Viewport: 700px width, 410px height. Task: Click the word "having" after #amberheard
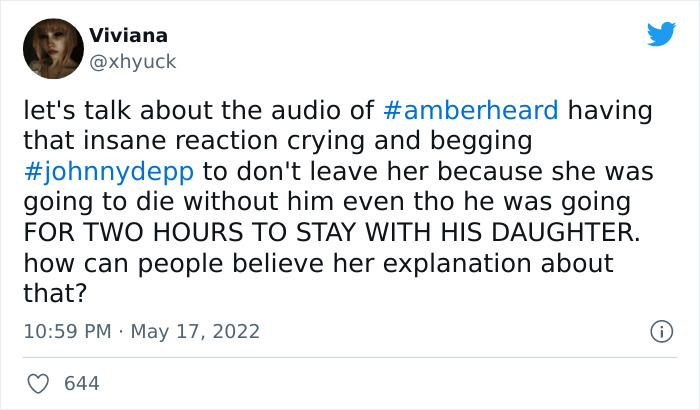click(610, 110)
